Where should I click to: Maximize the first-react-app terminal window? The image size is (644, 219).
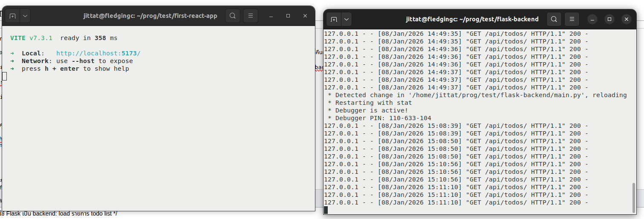coord(288,16)
